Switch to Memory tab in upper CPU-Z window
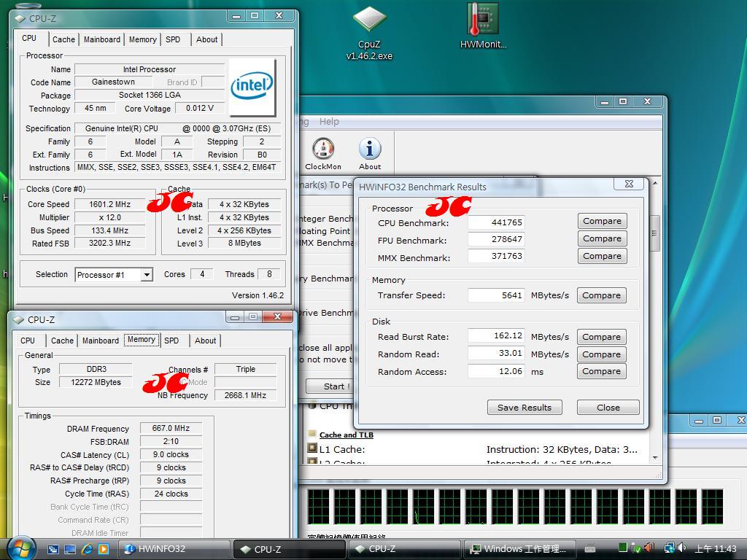 pos(142,39)
